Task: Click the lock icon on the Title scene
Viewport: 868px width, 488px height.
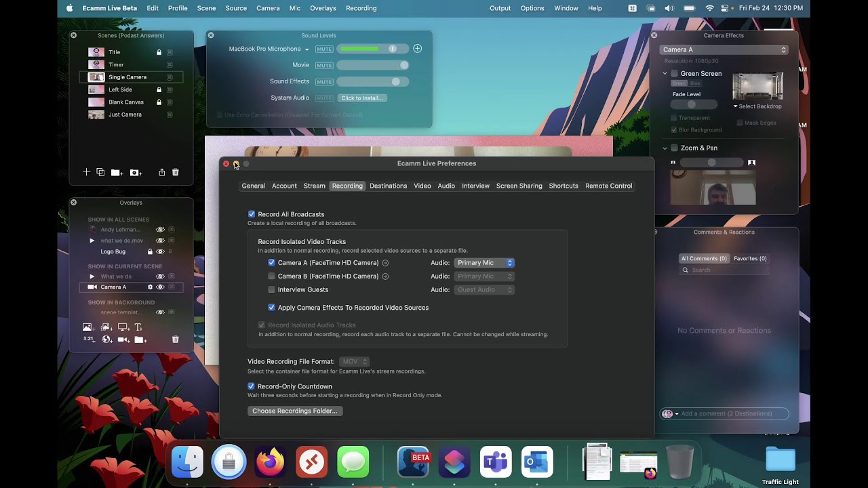Action: 159,52
